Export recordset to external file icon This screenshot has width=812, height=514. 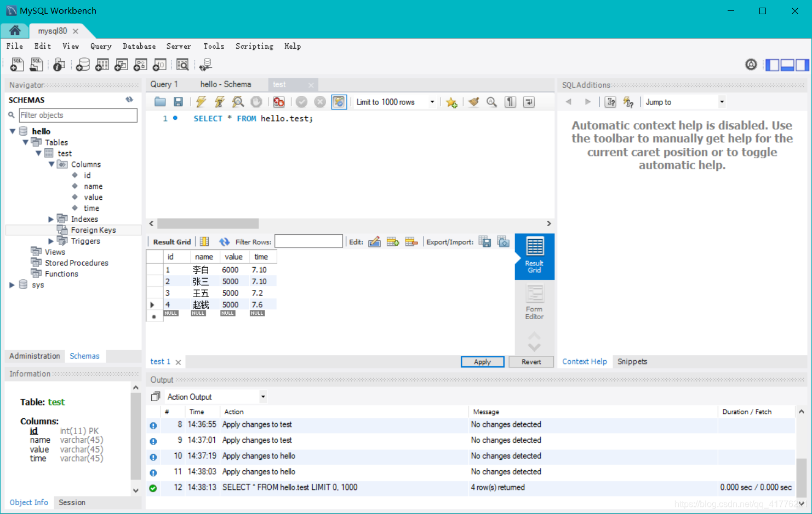[485, 241]
